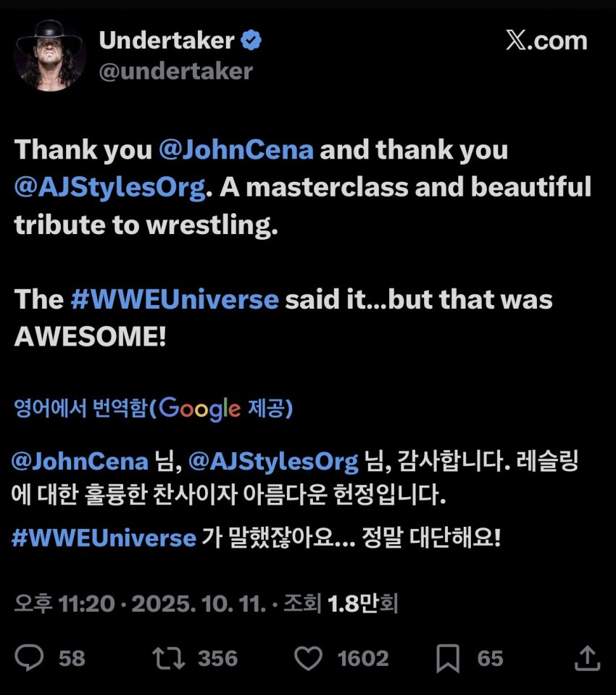The image size is (616, 695).
Task: Open the @undertaker handle
Action: [x=175, y=71]
